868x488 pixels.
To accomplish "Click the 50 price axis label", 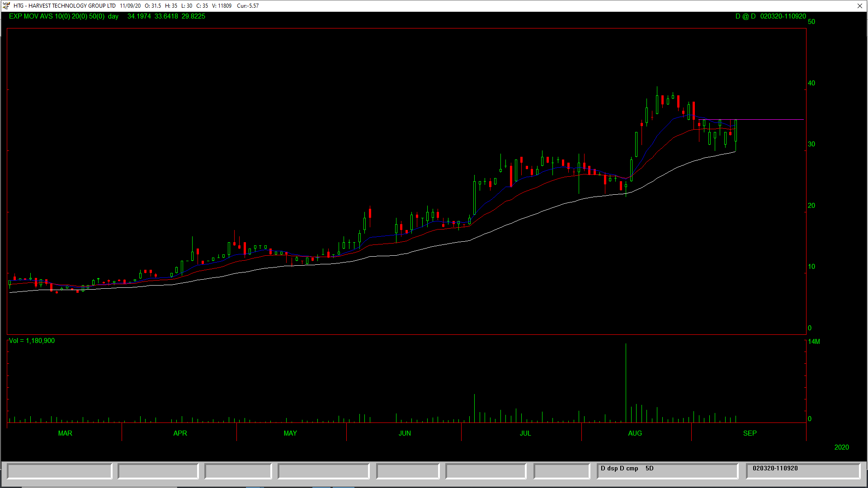I will pyautogui.click(x=811, y=22).
